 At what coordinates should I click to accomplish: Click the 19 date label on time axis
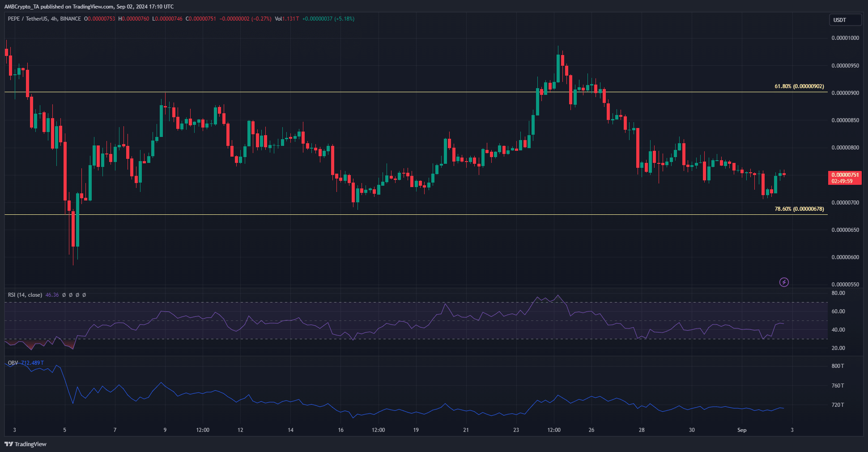point(416,430)
